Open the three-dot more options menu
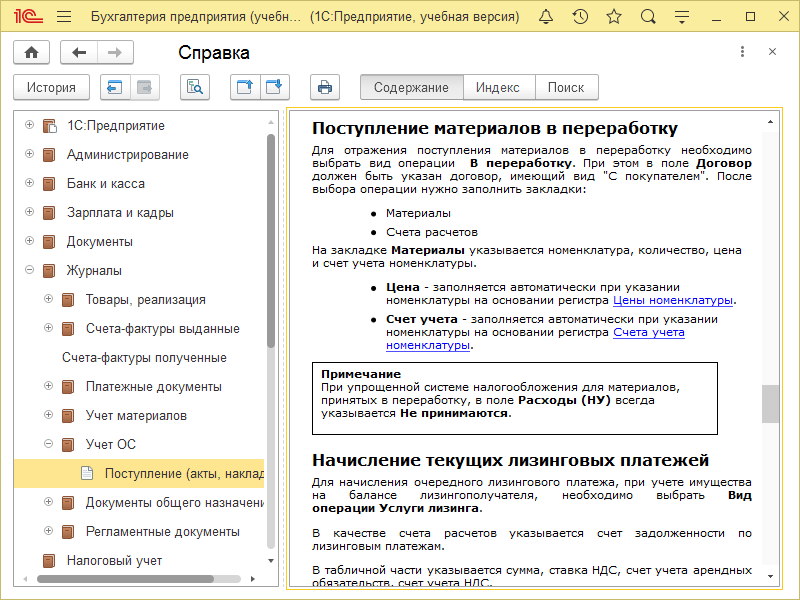This screenshot has width=800, height=600. [742, 52]
